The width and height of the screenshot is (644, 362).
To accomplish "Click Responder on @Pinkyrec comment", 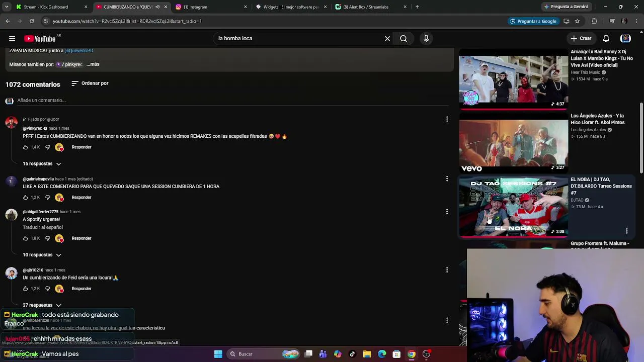I will [x=82, y=147].
